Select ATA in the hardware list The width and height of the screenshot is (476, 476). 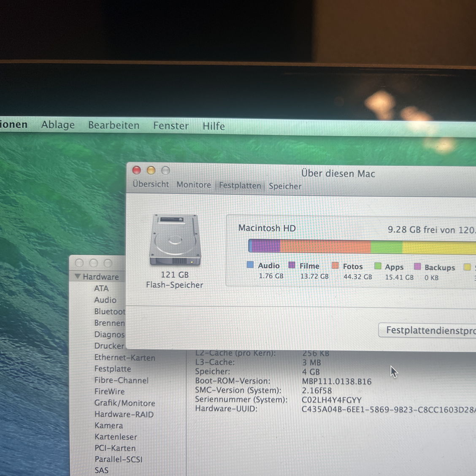pos(101,288)
